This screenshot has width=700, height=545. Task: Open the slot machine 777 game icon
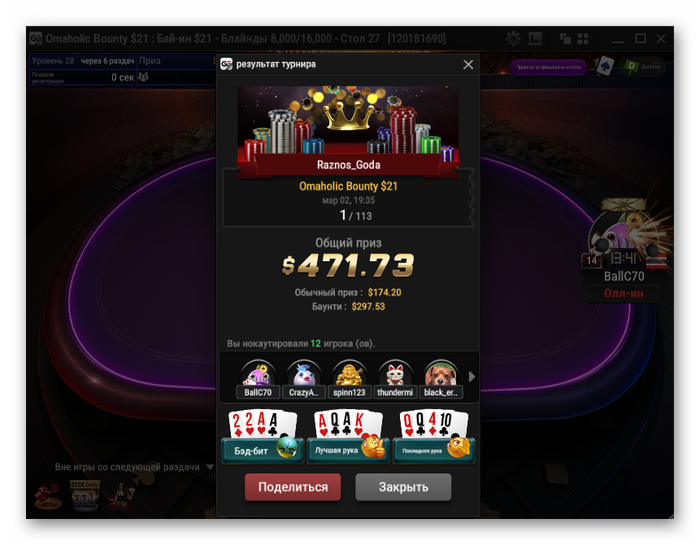[84, 495]
